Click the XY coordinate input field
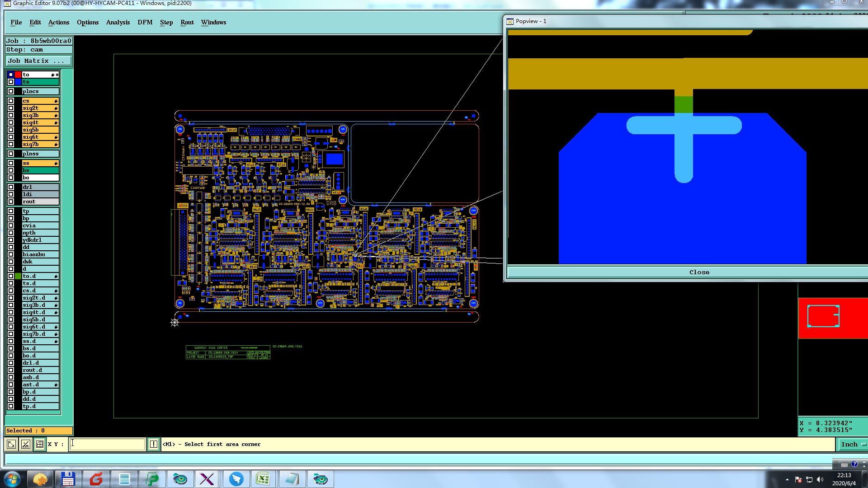 pyautogui.click(x=108, y=444)
